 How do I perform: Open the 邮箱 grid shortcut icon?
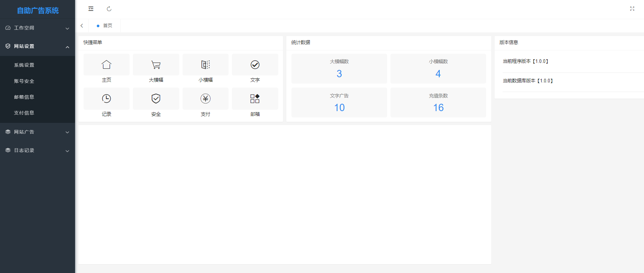point(255,99)
